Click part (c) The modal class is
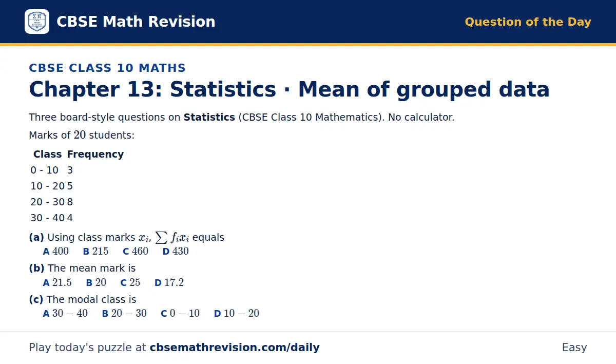Image resolution: width=616 pixels, height=364 pixels. (83, 299)
